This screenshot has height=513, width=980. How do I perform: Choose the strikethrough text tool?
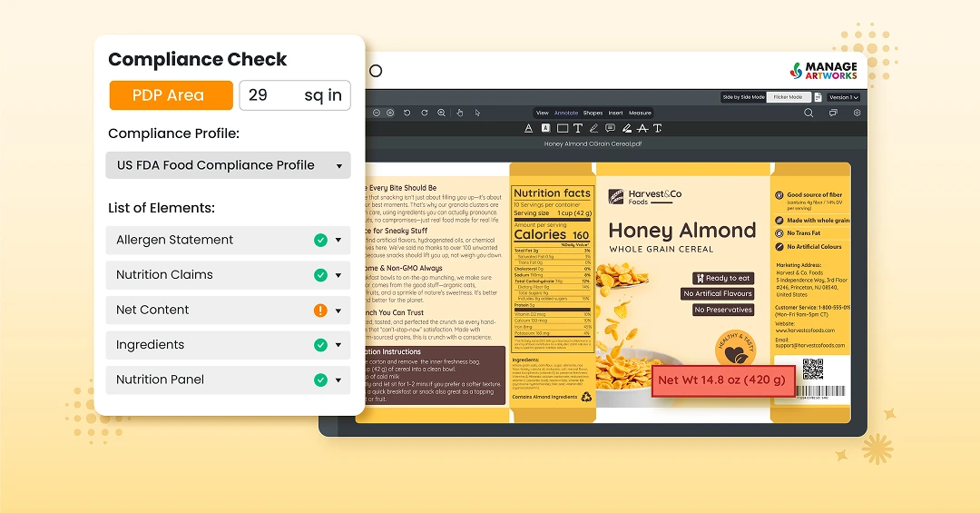642,128
